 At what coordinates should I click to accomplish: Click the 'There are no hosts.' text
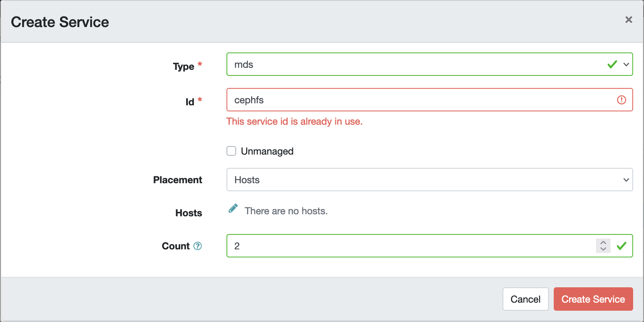286,211
